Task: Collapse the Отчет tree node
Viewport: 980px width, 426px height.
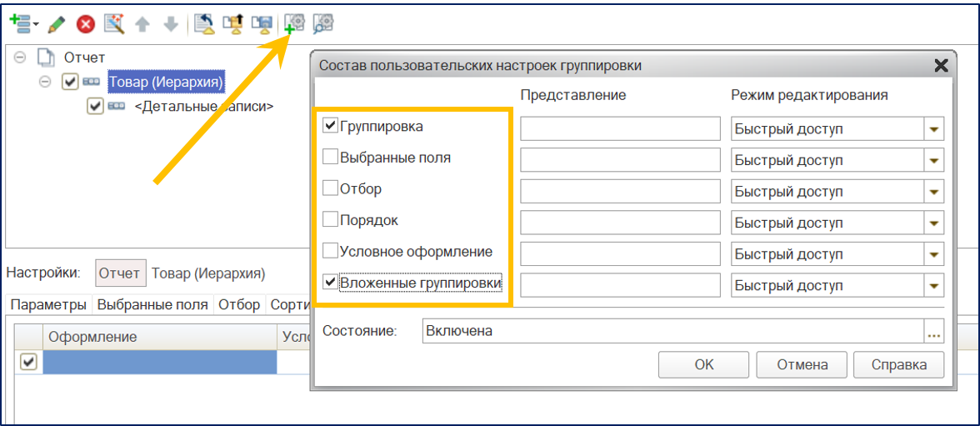Action: (20, 57)
